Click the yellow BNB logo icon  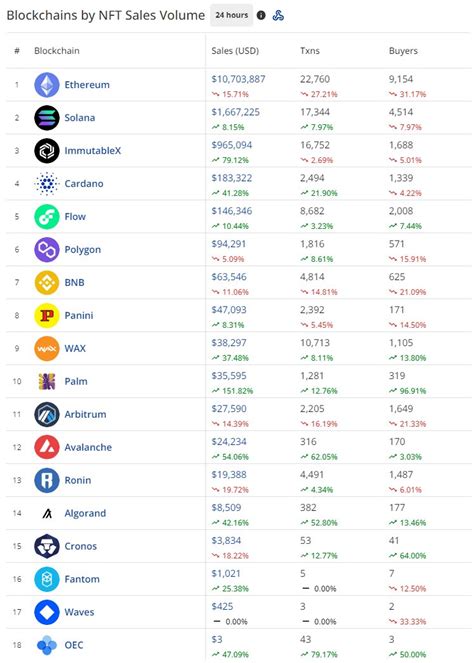pyautogui.click(x=47, y=282)
